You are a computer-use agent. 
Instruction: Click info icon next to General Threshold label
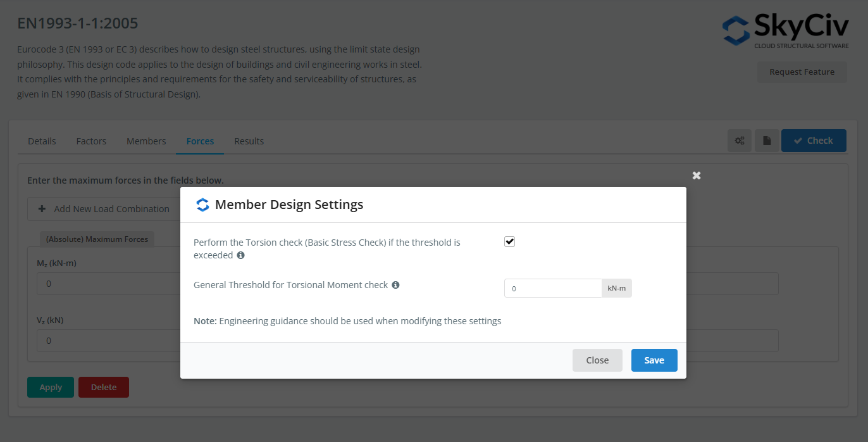click(395, 285)
